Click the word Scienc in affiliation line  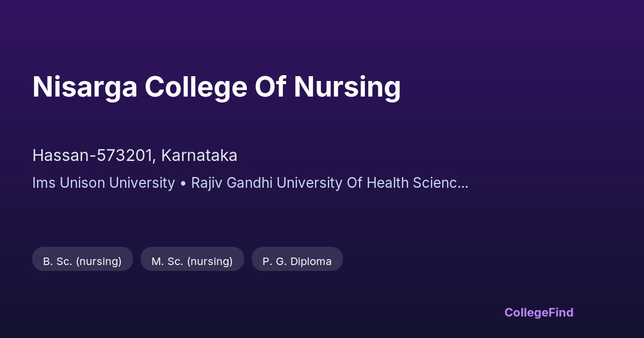[435, 183]
